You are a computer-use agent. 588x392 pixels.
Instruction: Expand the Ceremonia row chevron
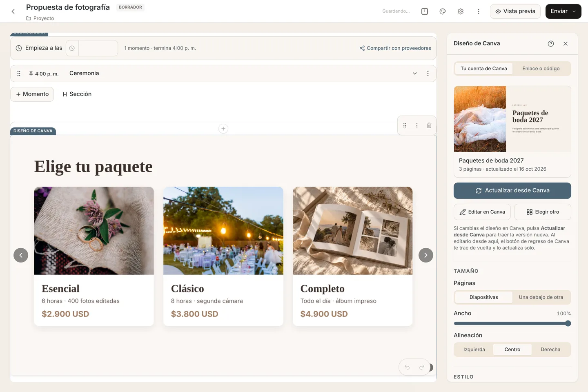click(415, 73)
